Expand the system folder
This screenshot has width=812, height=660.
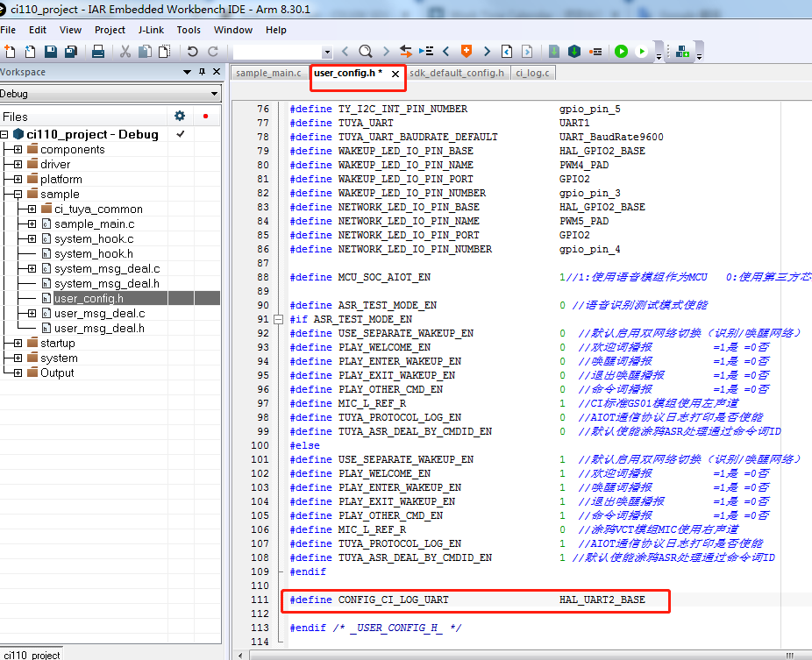[18, 358]
